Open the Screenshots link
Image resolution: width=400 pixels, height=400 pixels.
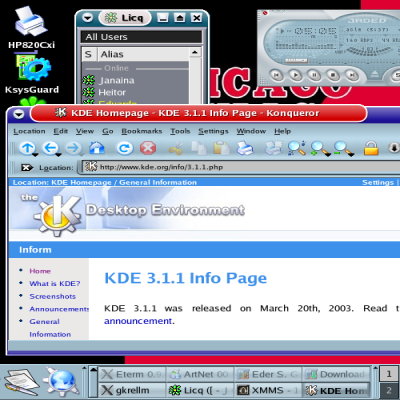(x=53, y=296)
